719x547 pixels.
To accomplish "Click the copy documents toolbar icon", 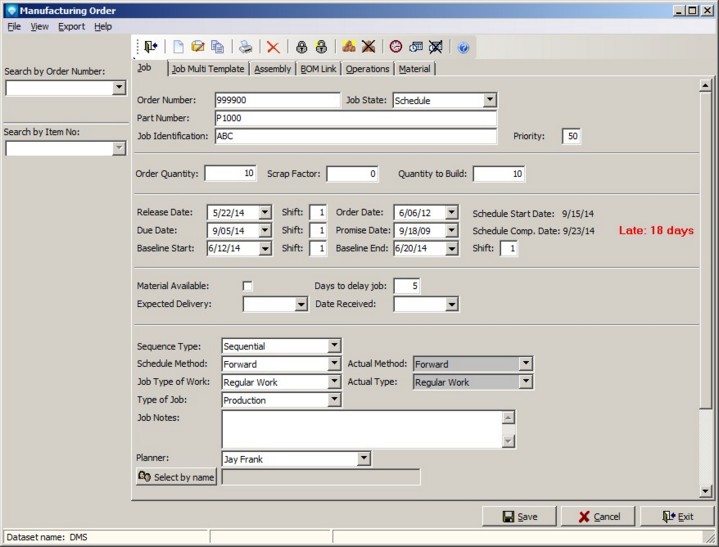I will [x=217, y=47].
